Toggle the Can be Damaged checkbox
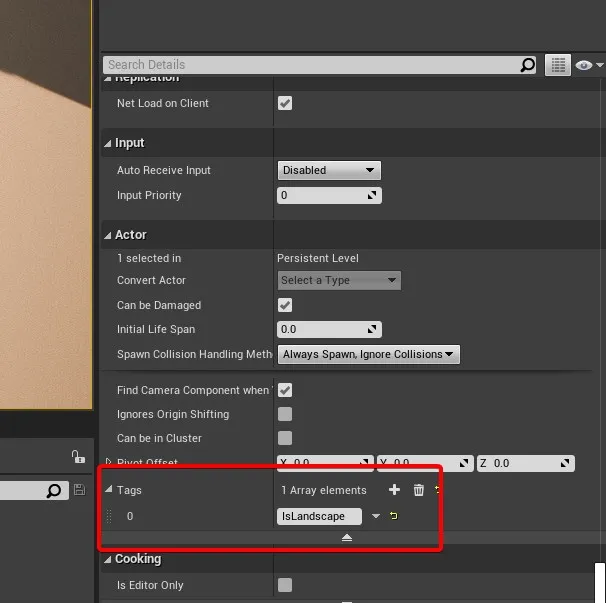This screenshot has width=606, height=603. pos(285,305)
